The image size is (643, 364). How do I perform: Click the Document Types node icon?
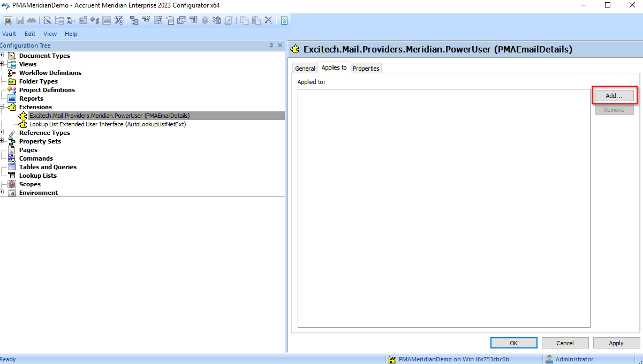[12, 56]
